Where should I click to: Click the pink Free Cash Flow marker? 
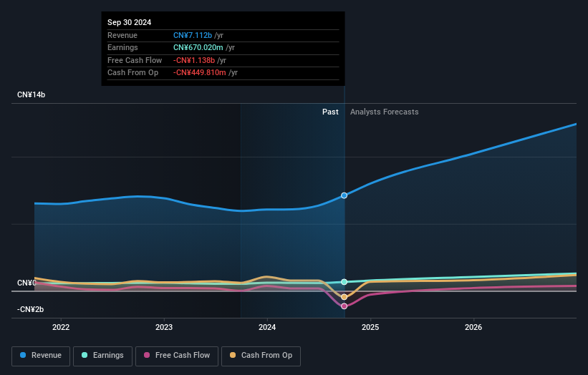click(344, 306)
